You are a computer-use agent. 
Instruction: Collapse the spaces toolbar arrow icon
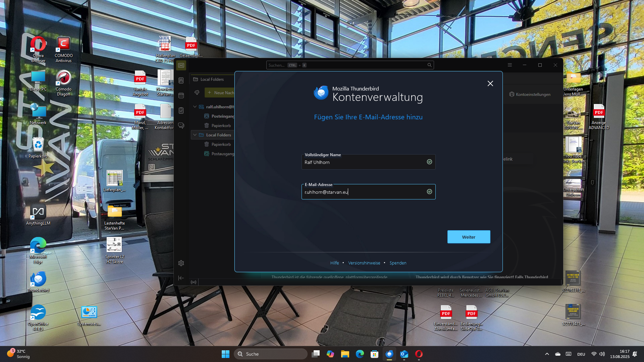pyautogui.click(x=181, y=278)
